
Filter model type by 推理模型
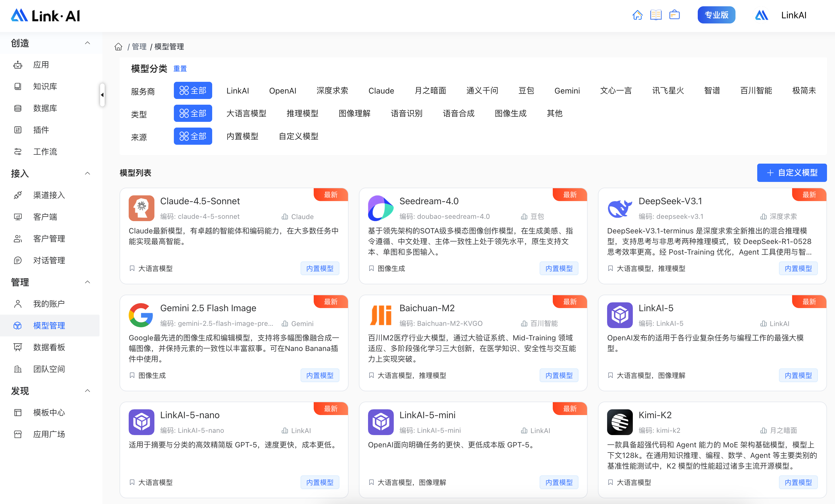click(x=302, y=113)
